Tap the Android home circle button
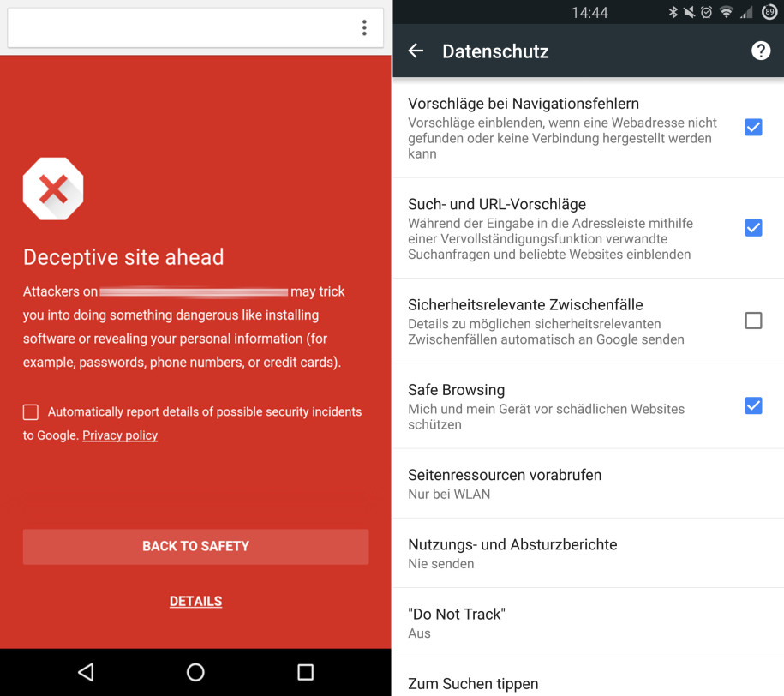Image resolution: width=784 pixels, height=696 pixels. [195, 672]
